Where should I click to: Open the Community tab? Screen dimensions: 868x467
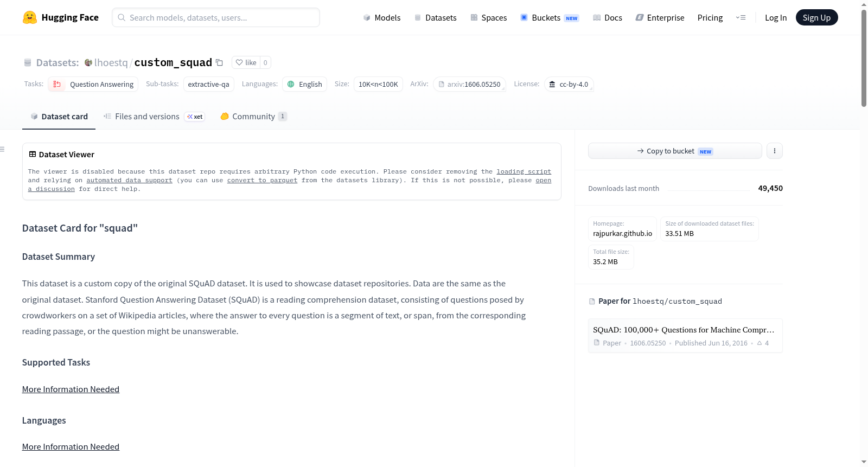[x=253, y=116]
